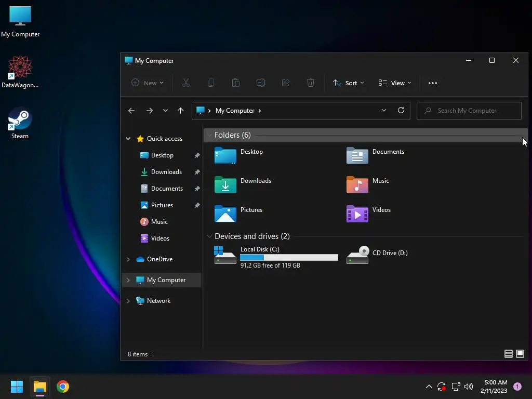Click the Search My Computer field
The height and width of the screenshot is (399, 532).
[x=469, y=111]
